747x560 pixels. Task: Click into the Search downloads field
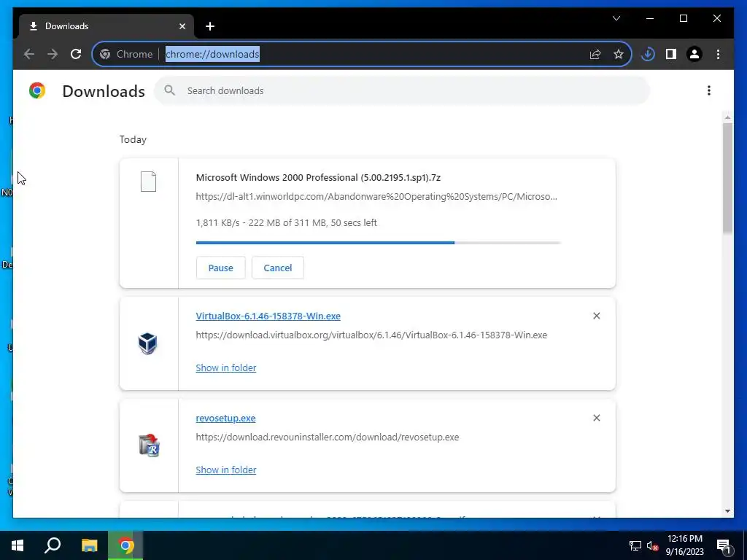402,90
